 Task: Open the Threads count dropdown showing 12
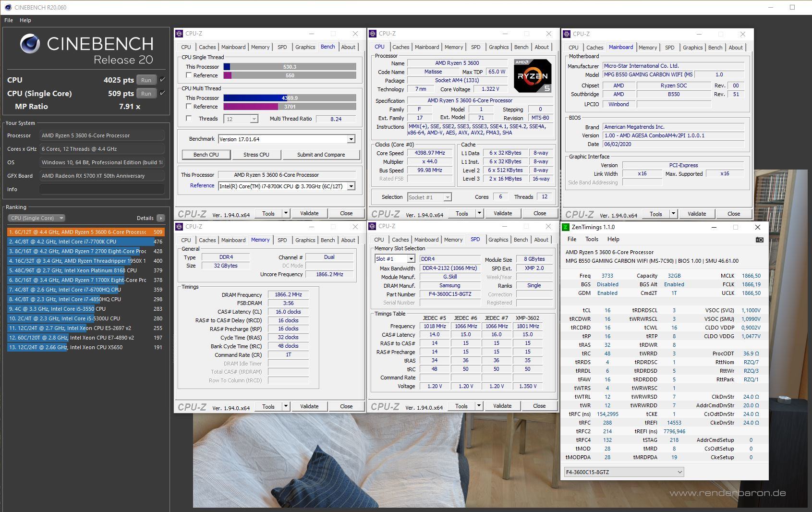254,119
